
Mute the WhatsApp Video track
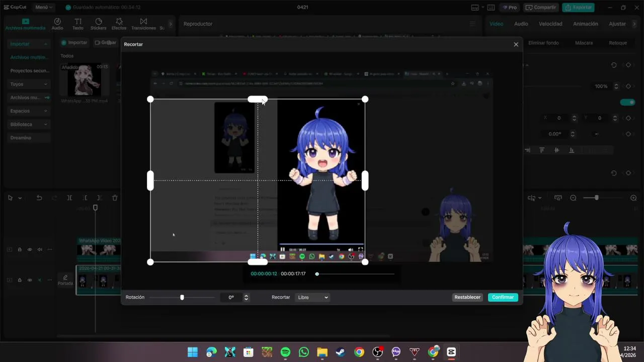40,249
